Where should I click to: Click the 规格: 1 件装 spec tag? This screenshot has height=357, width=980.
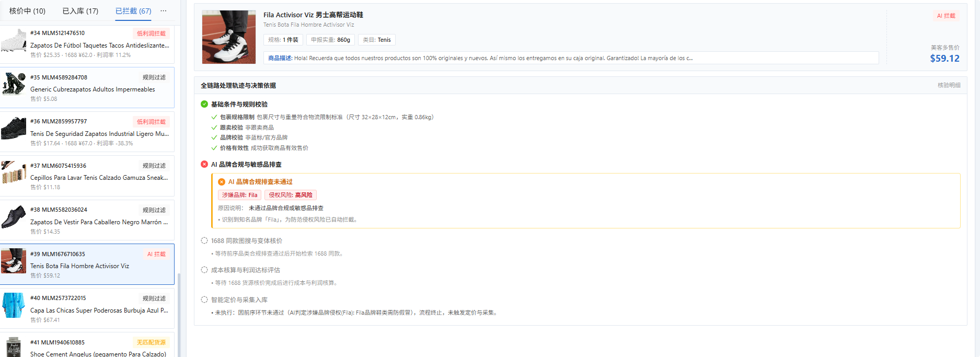[283, 40]
